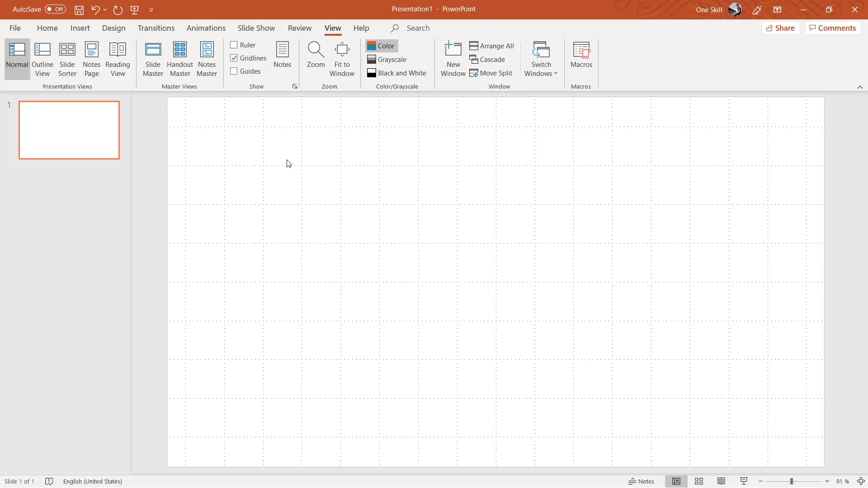The width and height of the screenshot is (868, 488).
Task: Open Notes Page view
Action: (x=91, y=59)
